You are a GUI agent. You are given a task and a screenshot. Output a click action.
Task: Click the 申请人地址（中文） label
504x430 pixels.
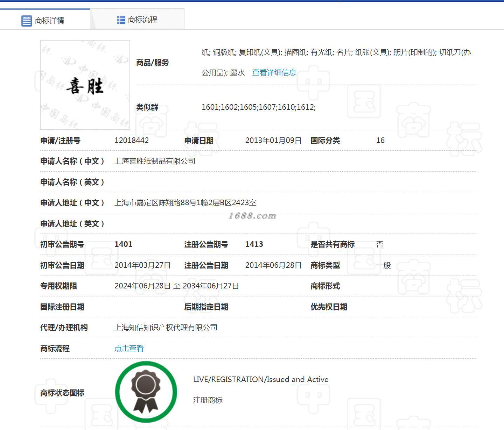(x=72, y=203)
